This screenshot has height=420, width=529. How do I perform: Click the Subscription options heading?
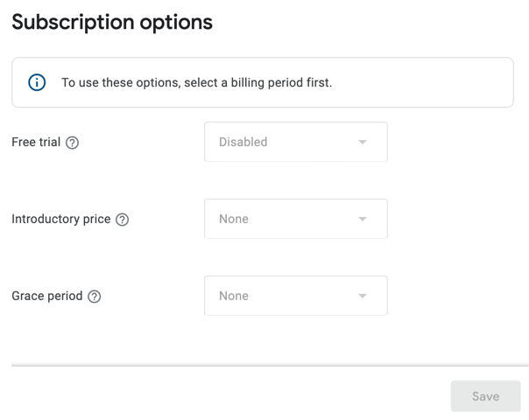tap(112, 22)
